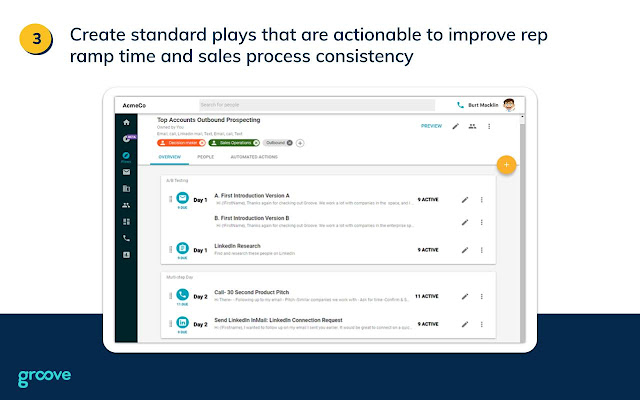Switch to the Automated Actions tab

tap(254, 157)
